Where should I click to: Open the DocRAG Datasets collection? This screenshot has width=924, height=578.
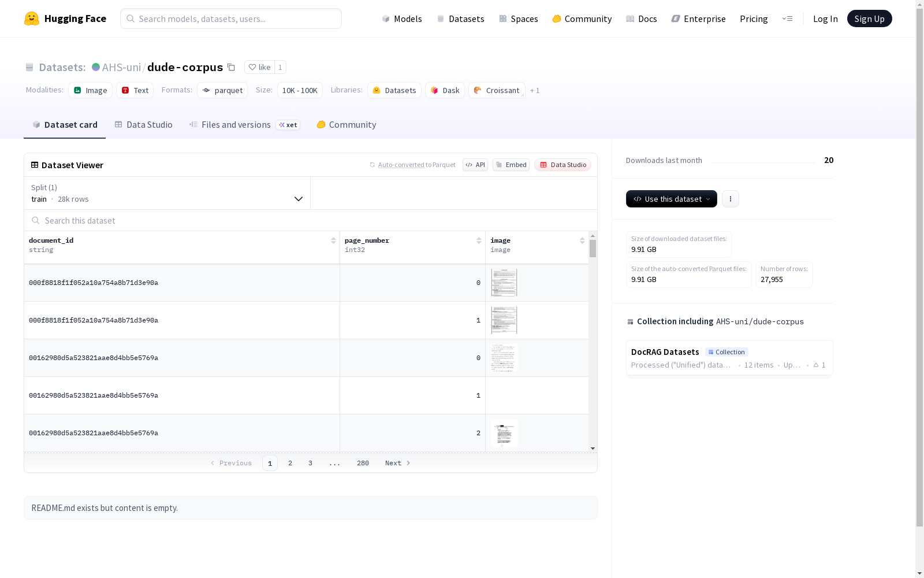[729, 358]
